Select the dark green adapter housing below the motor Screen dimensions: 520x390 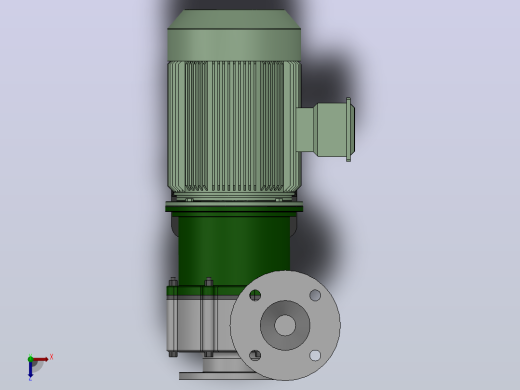233,250
